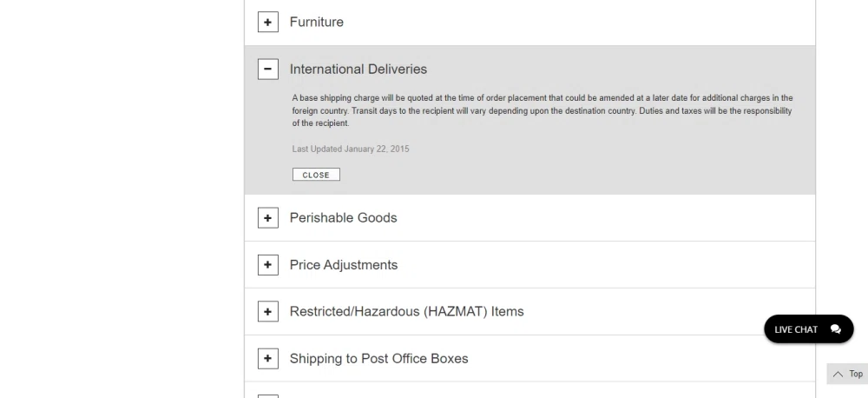This screenshot has width=868, height=398.
Task: Open the Restricted/Hazardous (HAZMAT) Items heading
Action: pyautogui.click(x=407, y=311)
